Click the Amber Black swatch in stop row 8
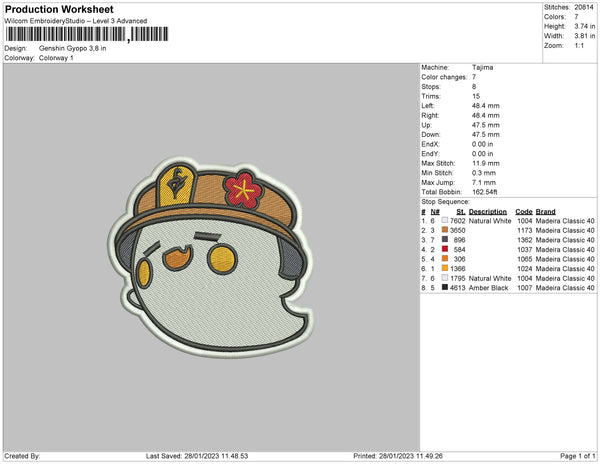600x464 pixels. pyautogui.click(x=445, y=287)
